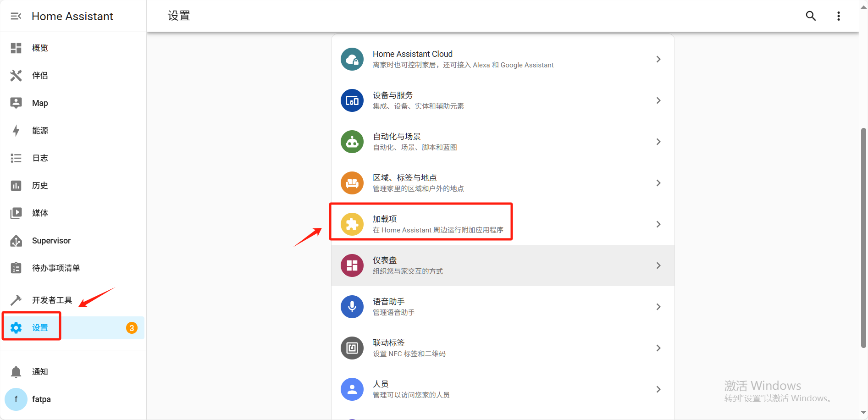Open 伴侣 sidebar menu item

pyautogui.click(x=73, y=76)
